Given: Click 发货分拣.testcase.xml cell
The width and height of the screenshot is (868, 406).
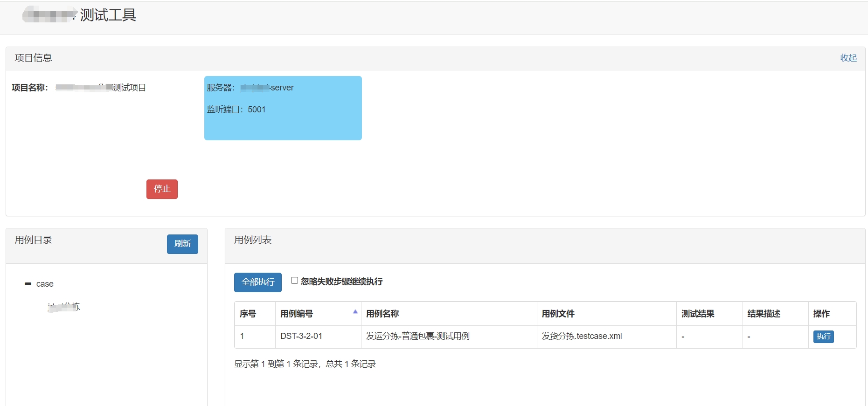Looking at the screenshot, I should pos(606,337).
